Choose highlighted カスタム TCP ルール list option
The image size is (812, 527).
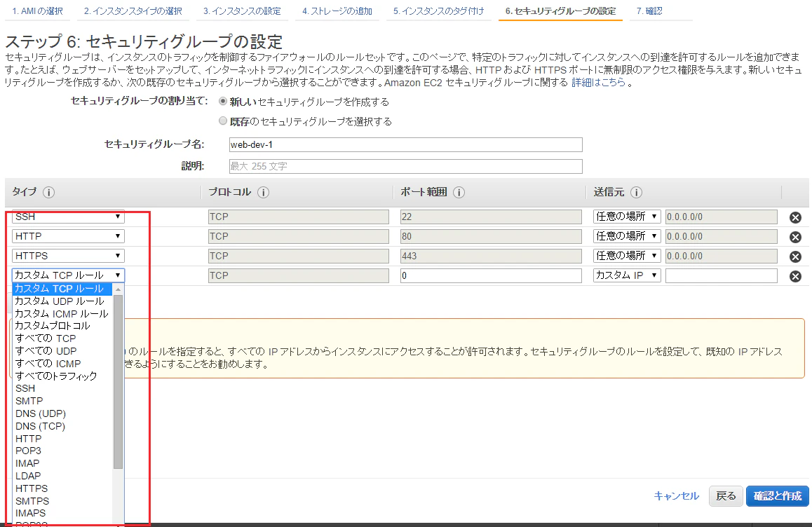(x=62, y=289)
